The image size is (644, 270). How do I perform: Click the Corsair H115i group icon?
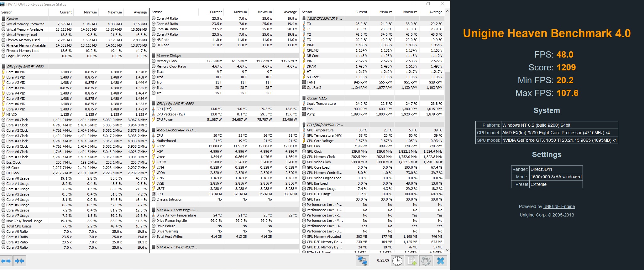coord(304,98)
